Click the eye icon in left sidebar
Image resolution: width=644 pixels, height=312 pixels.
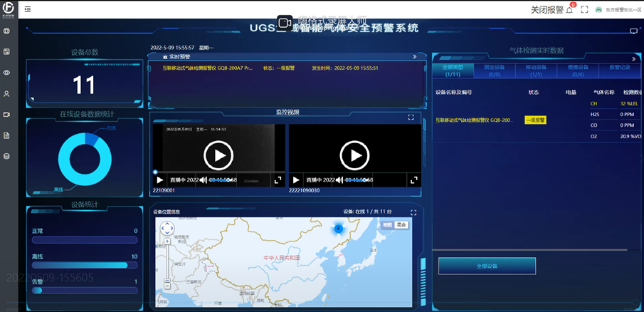pos(6,73)
